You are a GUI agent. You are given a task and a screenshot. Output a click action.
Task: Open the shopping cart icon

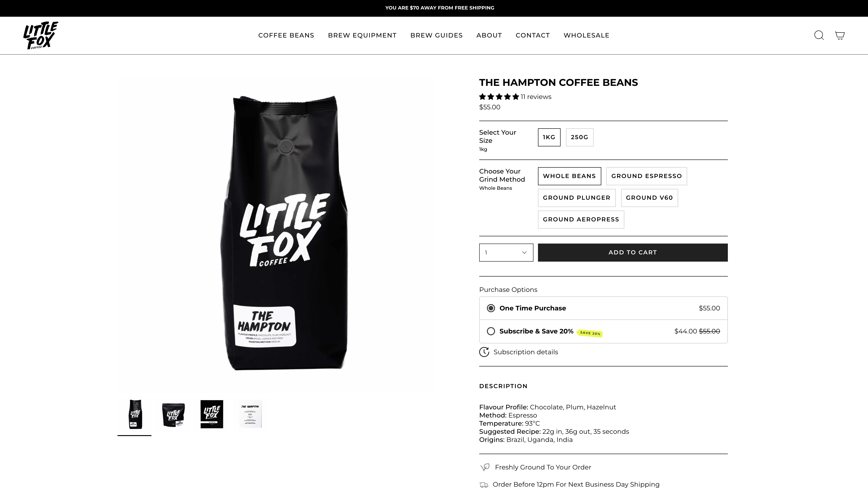pos(839,35)
